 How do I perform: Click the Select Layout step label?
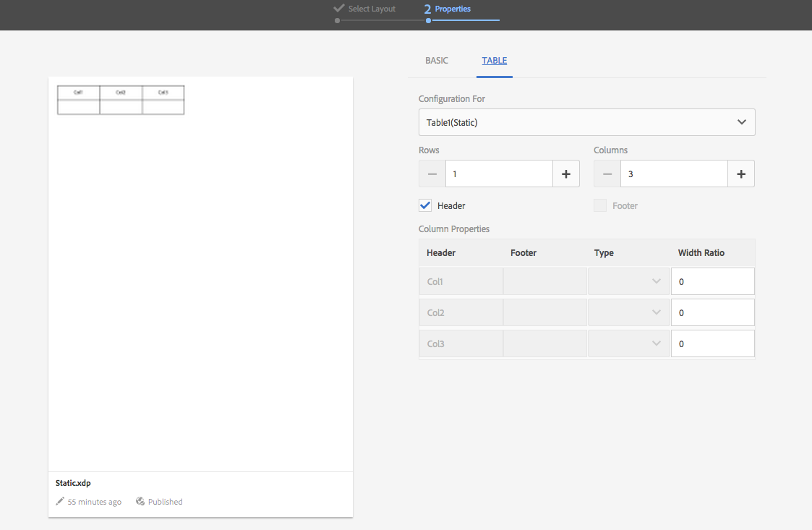point(372,9)
